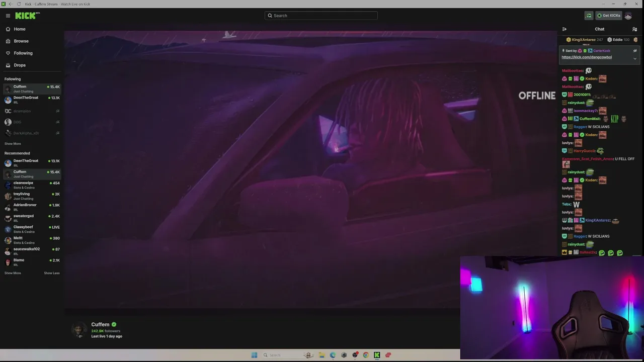Toggle the hamburger sidebar menu

[8, 16]
